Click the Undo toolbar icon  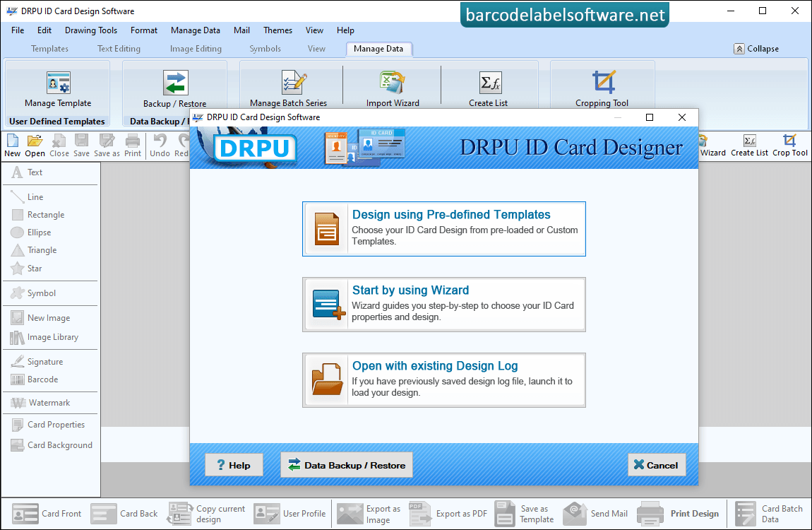tap(160, 146)
